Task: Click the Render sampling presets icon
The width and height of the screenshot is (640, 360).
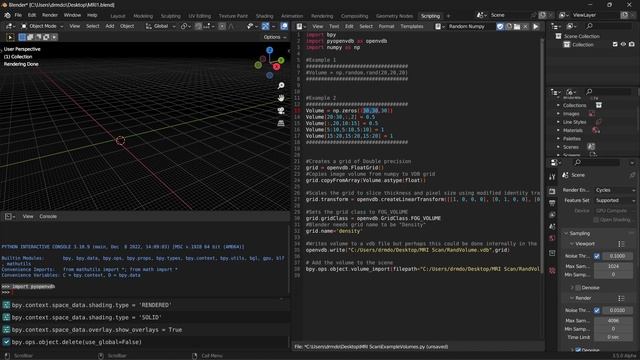Action: tap(621, 298)
